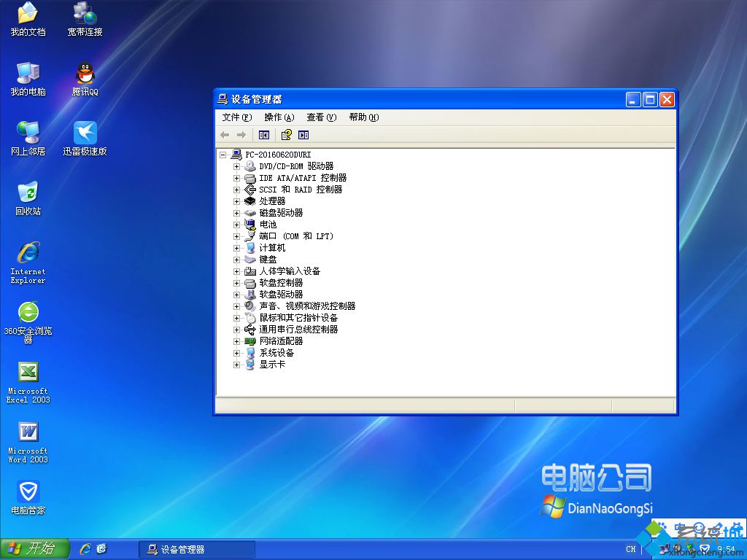
Task: Expand the 软盘控制器 node
Action: [236, 284]
